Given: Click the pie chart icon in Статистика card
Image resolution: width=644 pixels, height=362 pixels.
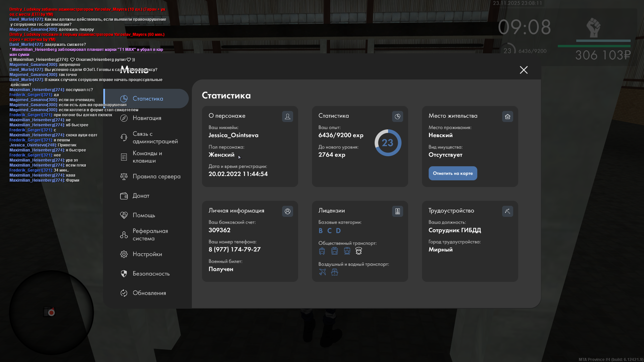Looking at the screenshot, I should [397, 116].
